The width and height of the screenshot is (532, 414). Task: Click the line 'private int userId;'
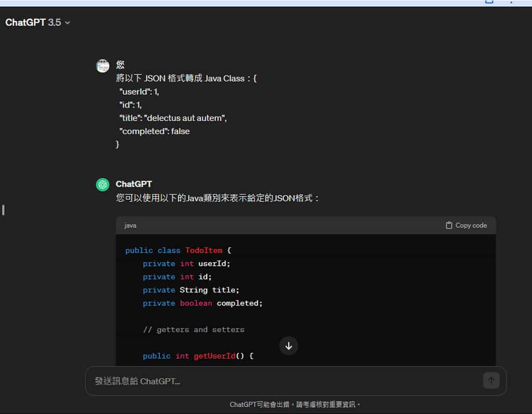tap(187, 264)
